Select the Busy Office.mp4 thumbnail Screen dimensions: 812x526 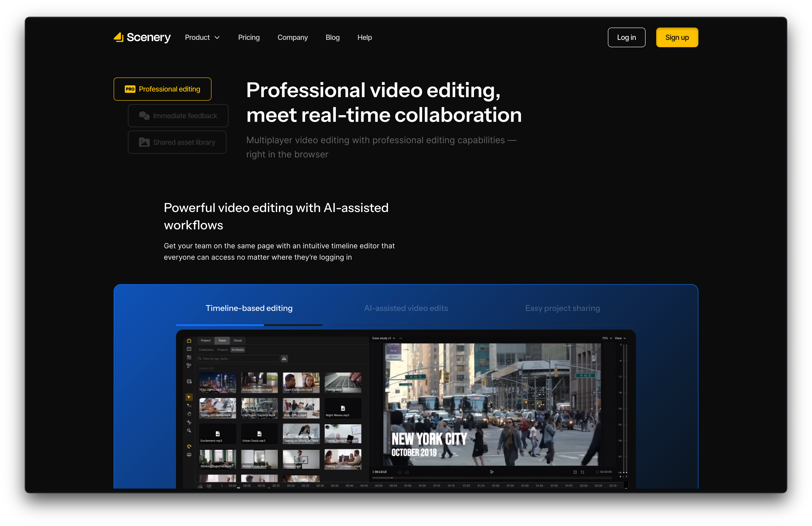[x=301, y=408]
